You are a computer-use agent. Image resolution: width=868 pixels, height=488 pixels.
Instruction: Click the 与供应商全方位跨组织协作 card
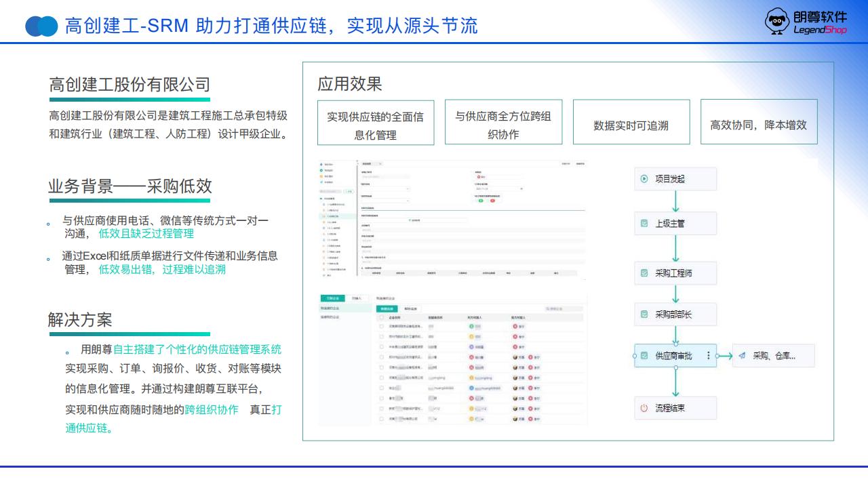tap(503, 122)
